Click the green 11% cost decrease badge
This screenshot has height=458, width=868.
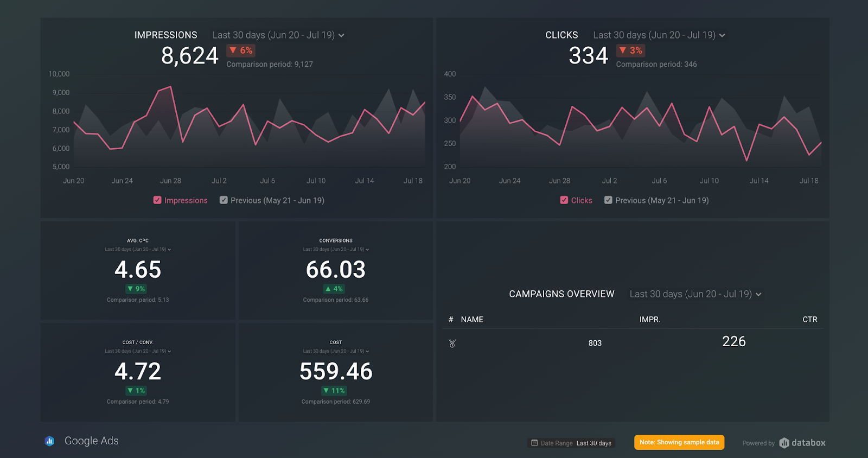coord(334,391)
